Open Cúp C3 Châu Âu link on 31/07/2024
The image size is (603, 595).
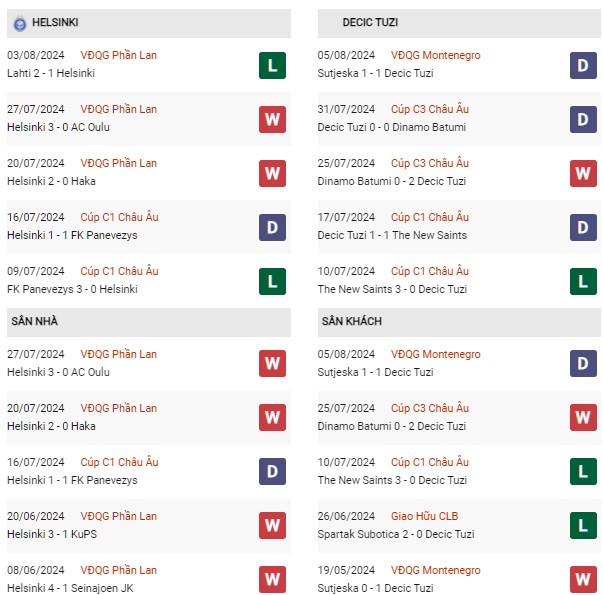coord(430,109)
